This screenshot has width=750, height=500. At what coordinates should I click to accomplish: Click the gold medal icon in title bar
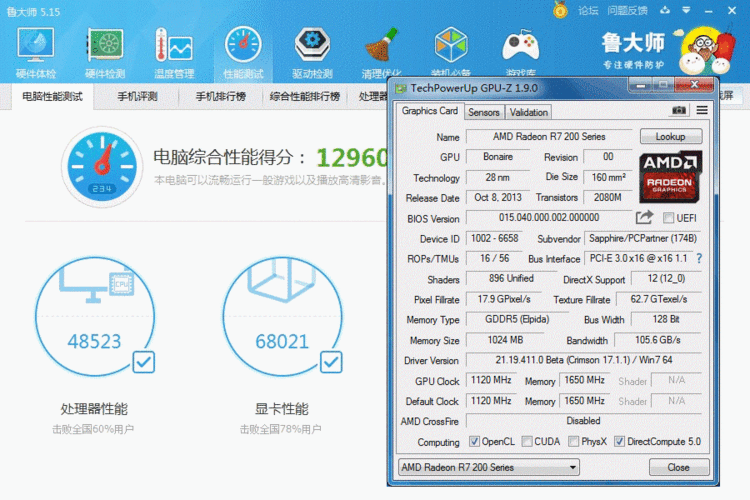pos(560,10)
